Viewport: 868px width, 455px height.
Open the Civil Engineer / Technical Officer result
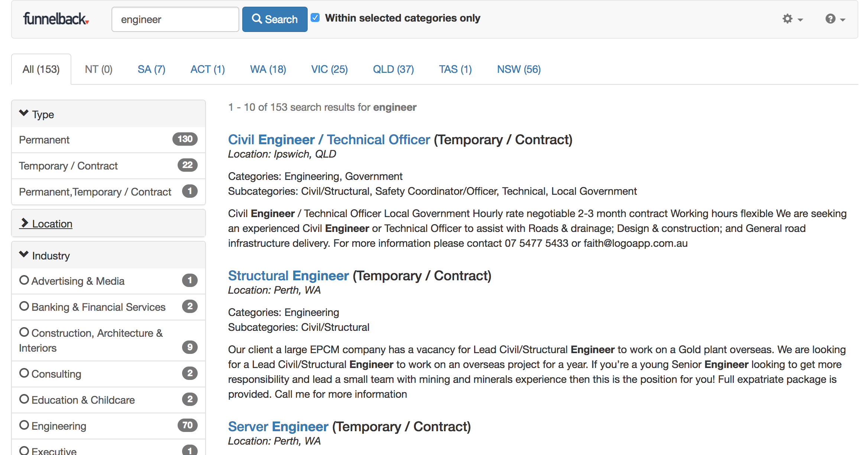[x=329, y=140]
